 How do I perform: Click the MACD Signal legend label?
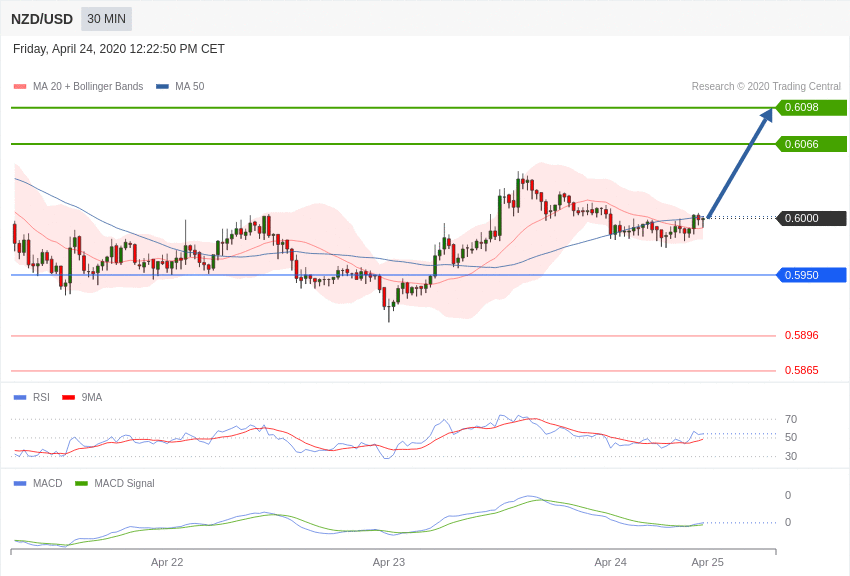(124, 483)
